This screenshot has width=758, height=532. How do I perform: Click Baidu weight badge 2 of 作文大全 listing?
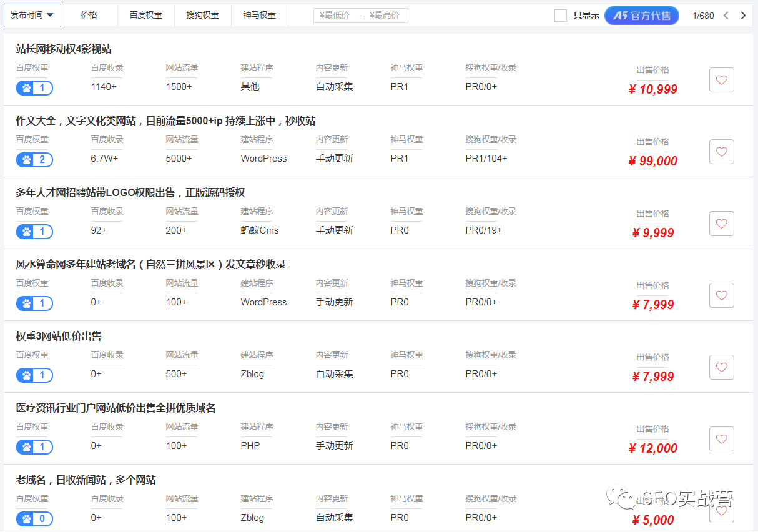pyautogui.click(x=34, y=160)
